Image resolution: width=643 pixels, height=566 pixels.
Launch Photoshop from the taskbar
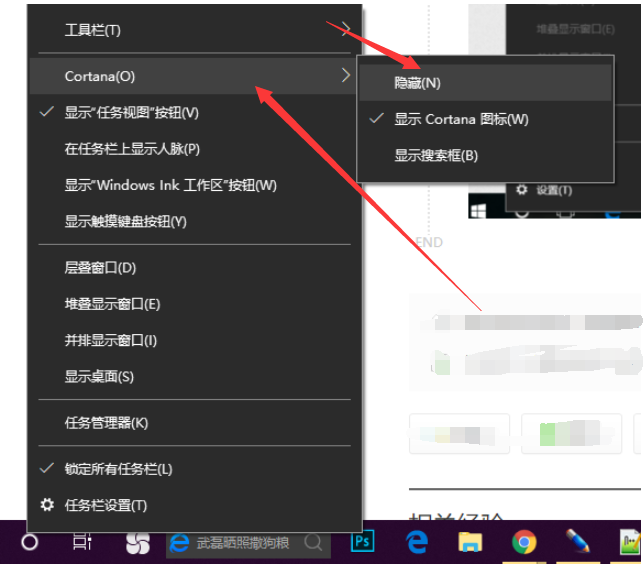(363, 542)
